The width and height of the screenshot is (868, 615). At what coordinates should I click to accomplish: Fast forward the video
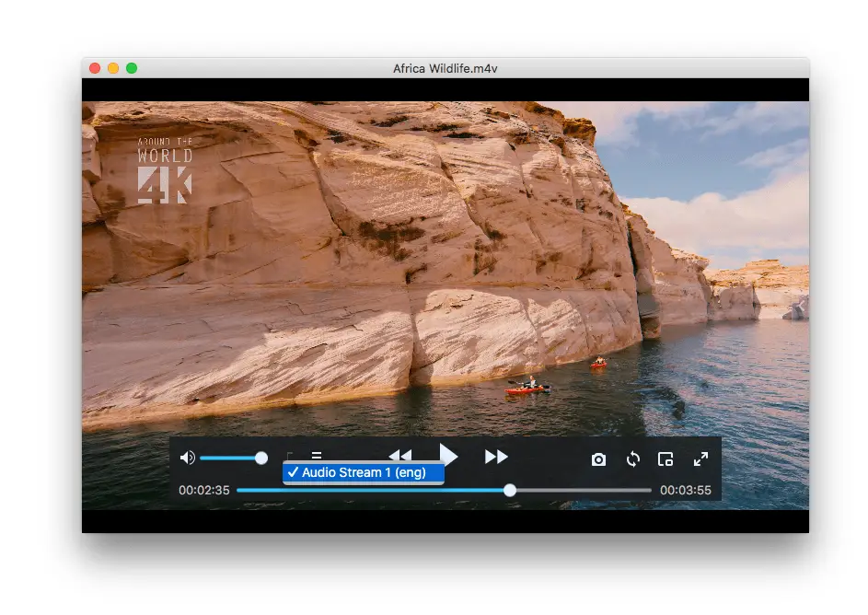[x=496, y=457]
